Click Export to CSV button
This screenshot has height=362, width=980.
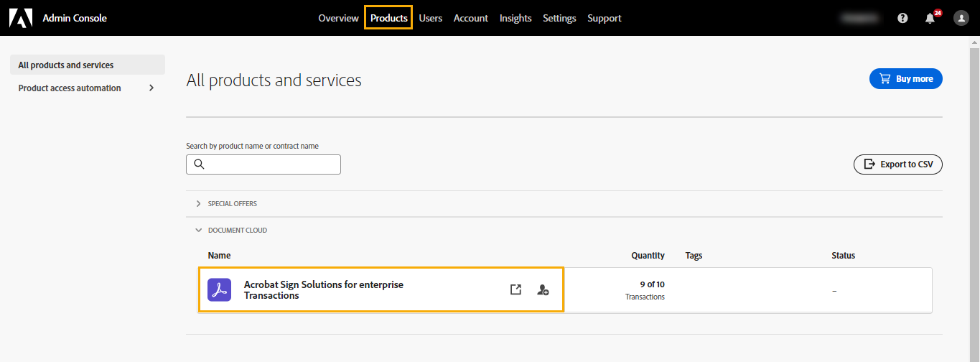point(897,164)
